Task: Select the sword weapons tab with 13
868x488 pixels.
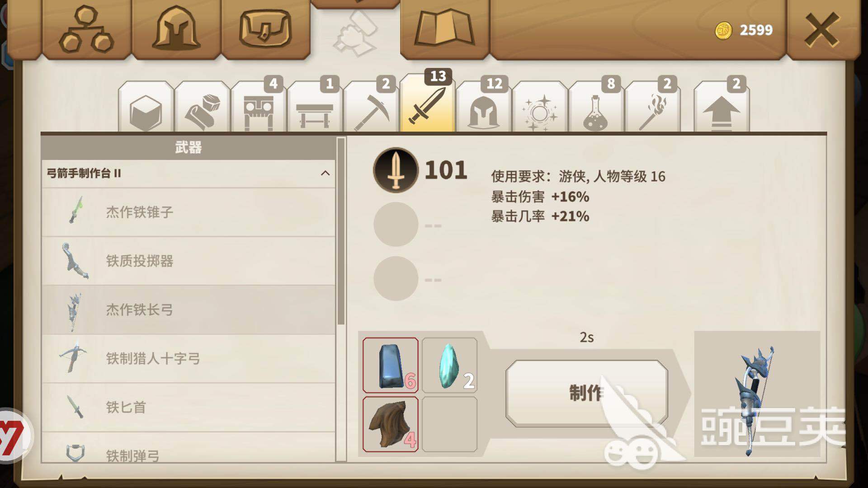Action: [x=427, y=104]
